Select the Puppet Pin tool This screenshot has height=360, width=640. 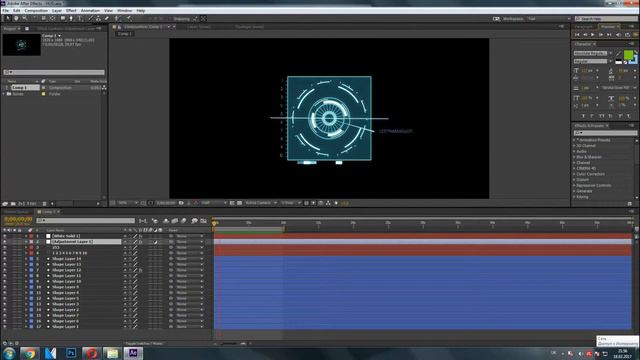[x=129, y=18]
